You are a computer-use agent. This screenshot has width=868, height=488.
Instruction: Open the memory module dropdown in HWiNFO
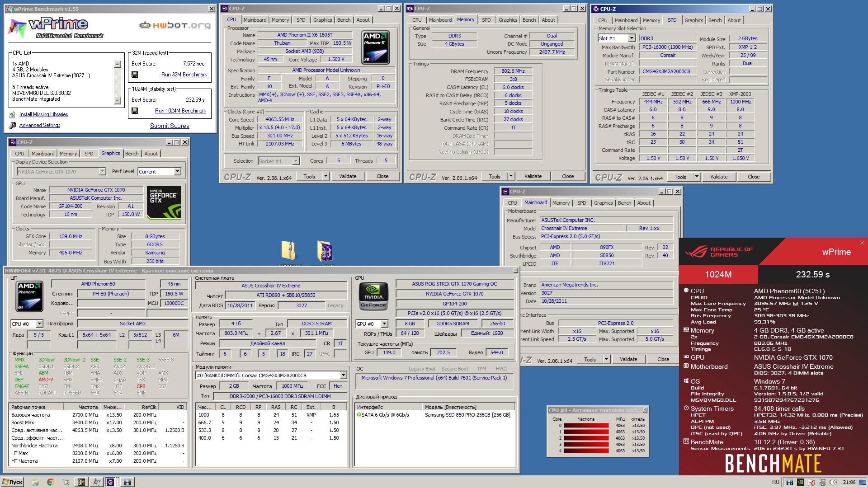343,375
